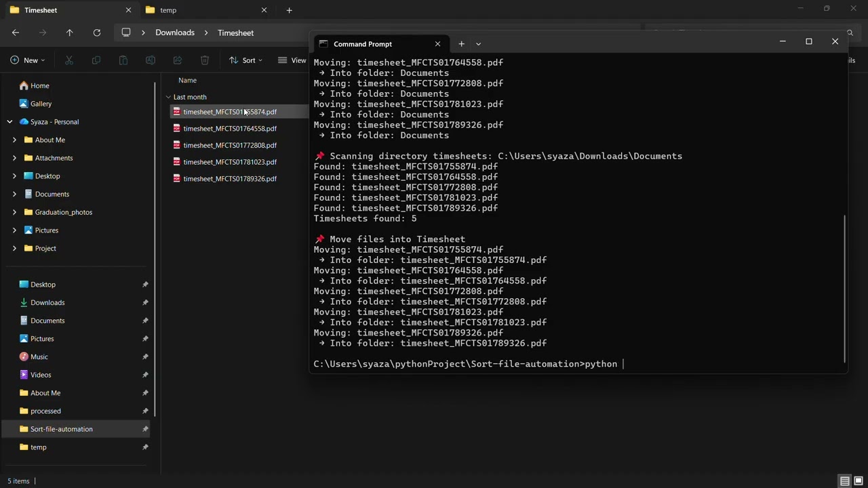
Task: Click the search magnifier icon in Explorer
Action: (850, 33)
